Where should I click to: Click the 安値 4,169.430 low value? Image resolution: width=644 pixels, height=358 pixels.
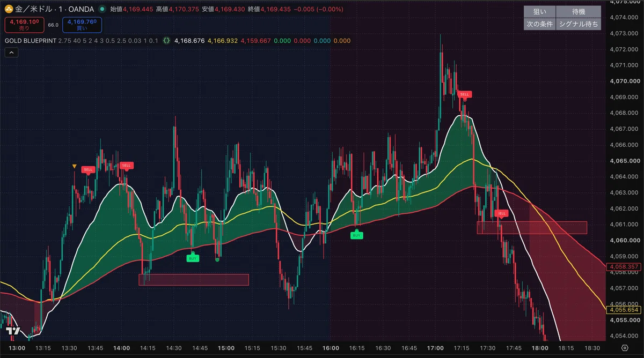coord(224,9)
